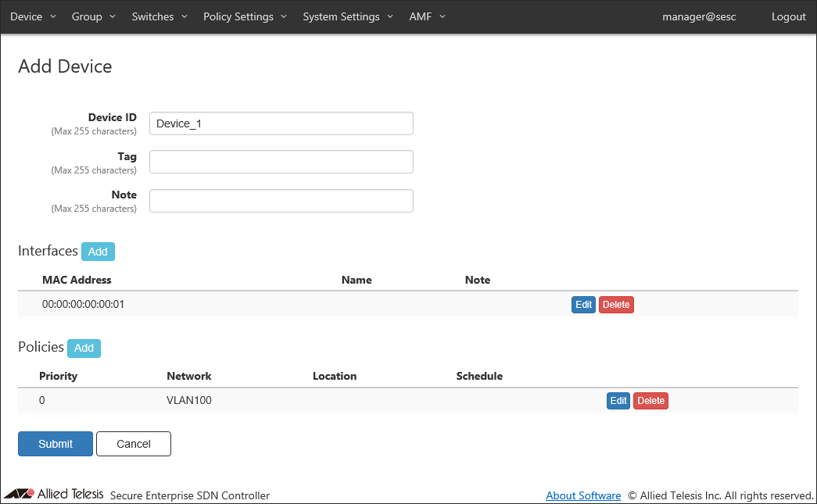Viewport: 817px width, 504px height.
Task: Edit the VLAN100 policy
Action: pos(618,401)
